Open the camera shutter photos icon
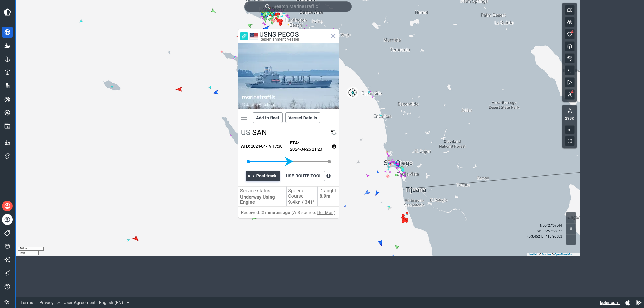Image resolution: width=644 pixels, height=308 pixels. point(7,113)
